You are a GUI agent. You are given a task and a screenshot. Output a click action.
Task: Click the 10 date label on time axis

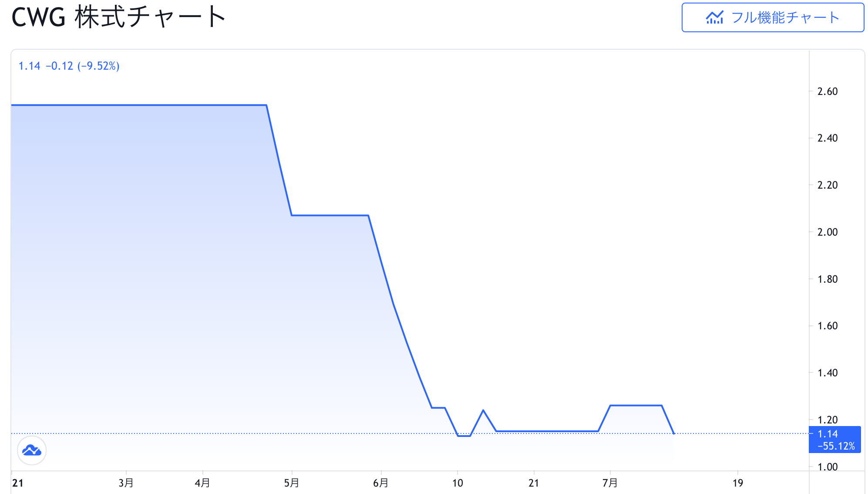[x=458, y=483]
